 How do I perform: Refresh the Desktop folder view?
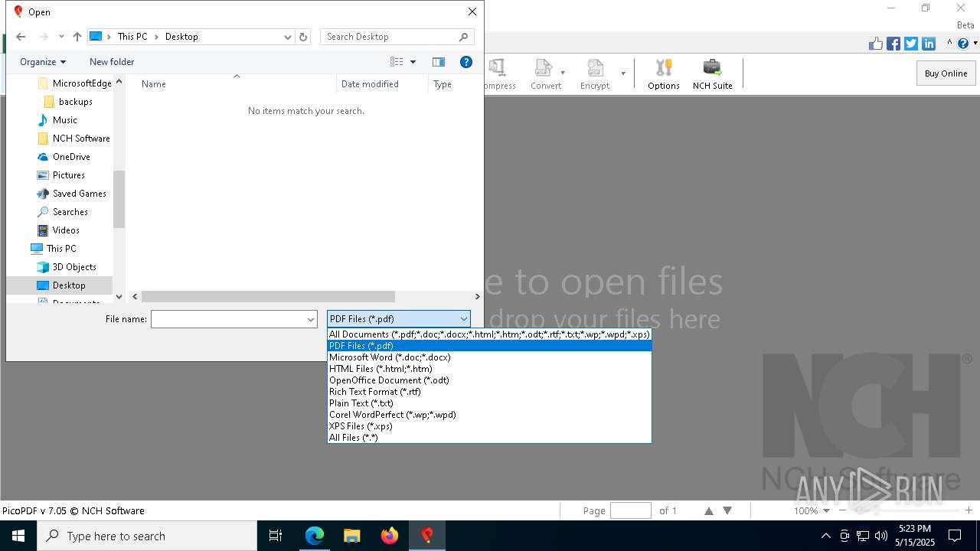[303, 37]
